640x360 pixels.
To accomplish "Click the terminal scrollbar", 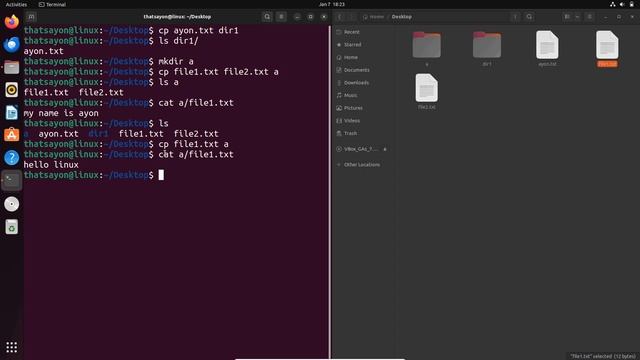I will click(329, 192).
